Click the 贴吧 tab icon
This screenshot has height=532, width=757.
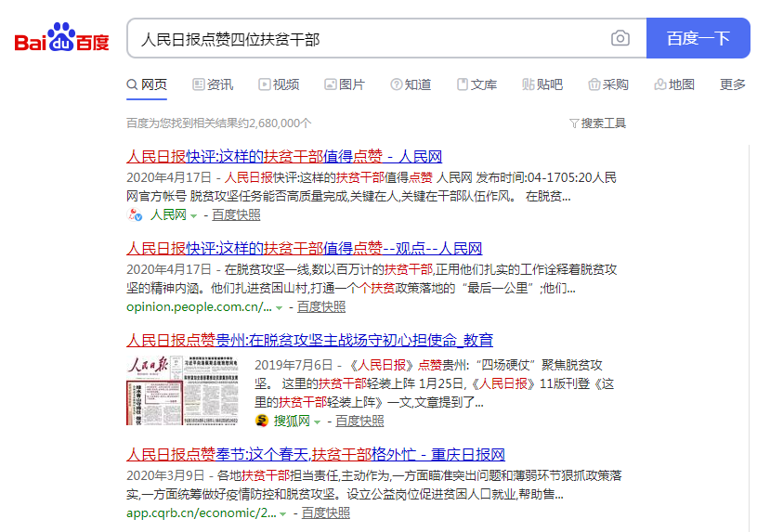tap(529, 84)
